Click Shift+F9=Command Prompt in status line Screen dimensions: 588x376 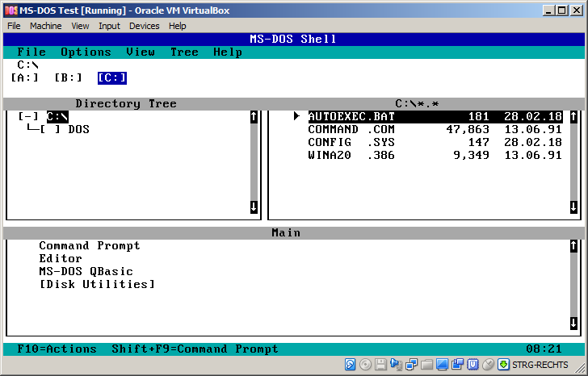(x=195, y=349)
